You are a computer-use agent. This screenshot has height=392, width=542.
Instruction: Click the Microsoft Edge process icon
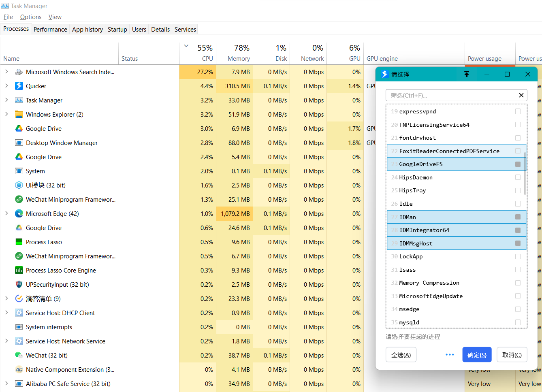(19, 214)
